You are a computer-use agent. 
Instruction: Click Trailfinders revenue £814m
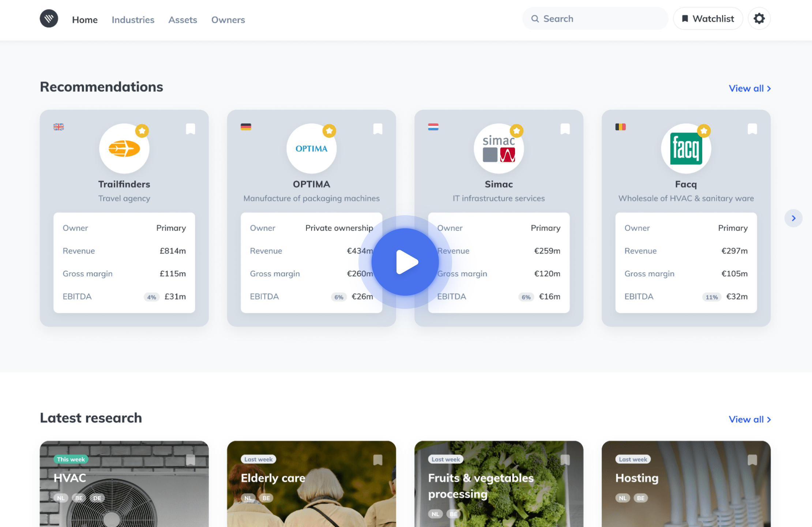coord(173,251)
